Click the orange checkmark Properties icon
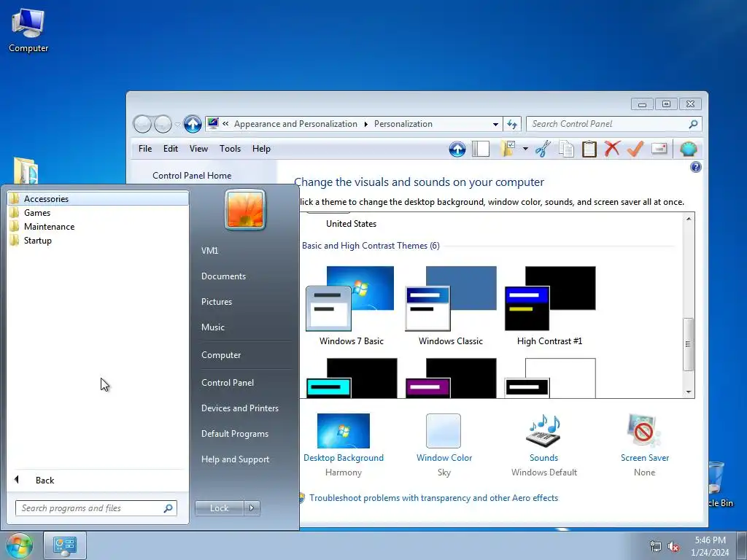This screenshot has width=747, height=560. pyautogui.click(x=635, y=149)
